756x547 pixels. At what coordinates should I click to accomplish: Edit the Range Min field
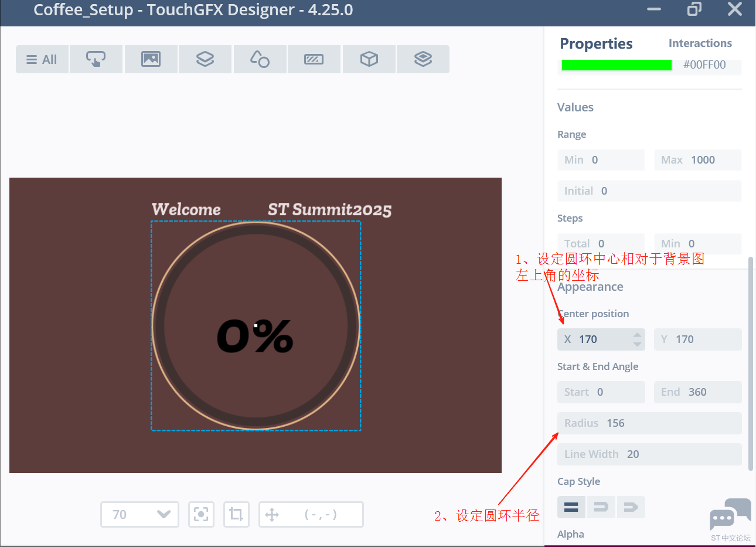(601, 160)
